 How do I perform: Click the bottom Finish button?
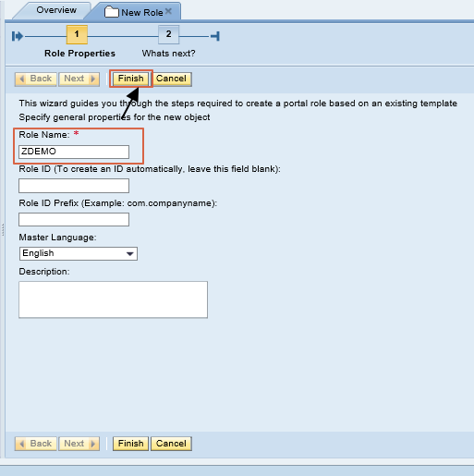coord(131,444)
